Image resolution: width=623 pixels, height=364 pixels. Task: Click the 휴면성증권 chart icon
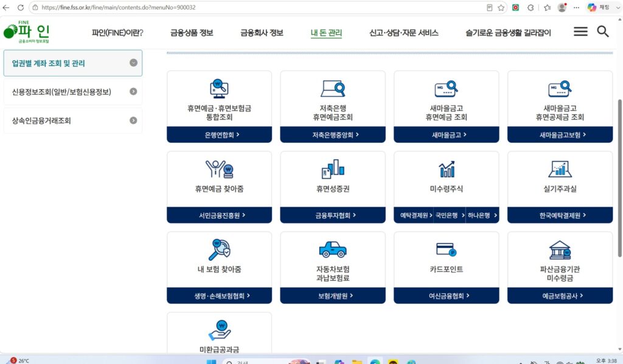click(x=333, y=169)
